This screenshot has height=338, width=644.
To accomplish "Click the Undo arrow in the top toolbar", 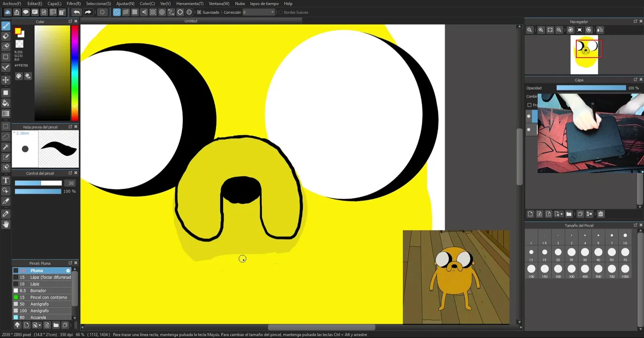I will pos(77,12).
